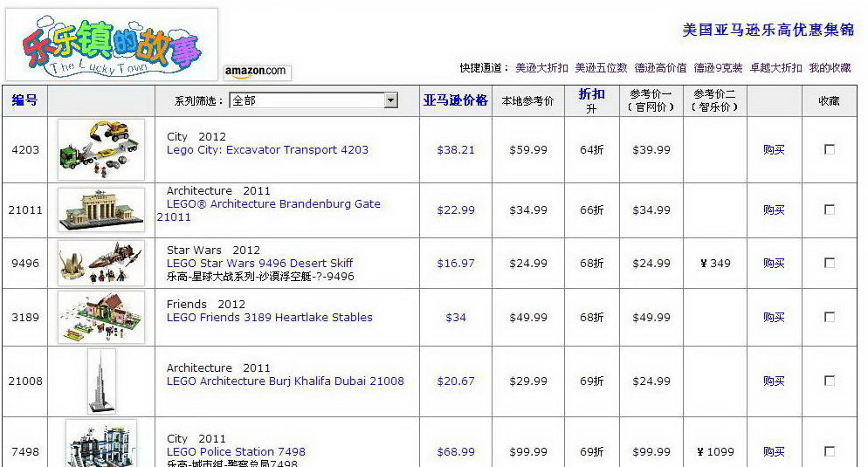This screenshot has height=467, width=868.
Task: Click the Police Station product thumbnail
Action: point(101,443)
